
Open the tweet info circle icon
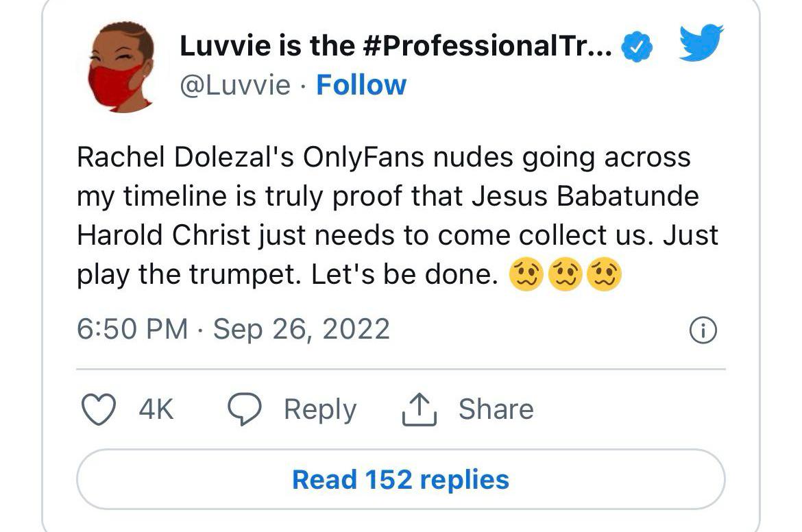pos(703,330)
